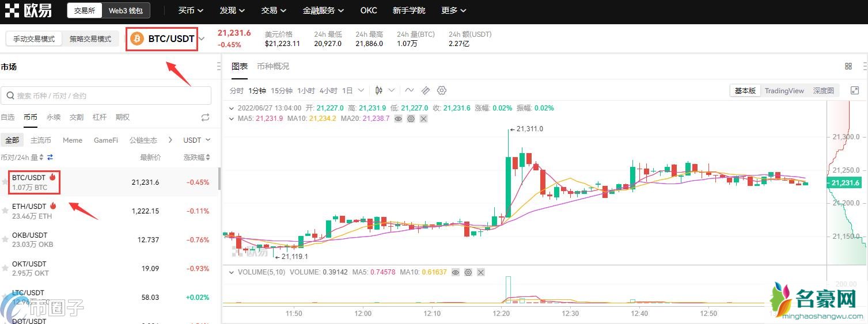Switch to 策略交易模式
The image size is (868, 324).
(x=90, y=39)
